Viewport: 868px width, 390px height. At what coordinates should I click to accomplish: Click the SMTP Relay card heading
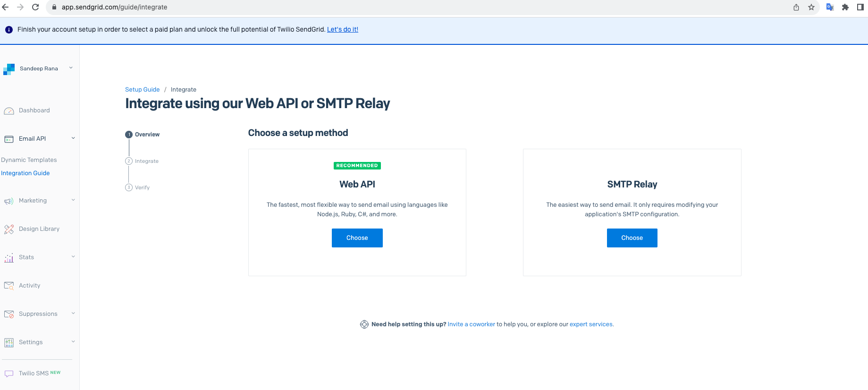[x=632, y=185]
